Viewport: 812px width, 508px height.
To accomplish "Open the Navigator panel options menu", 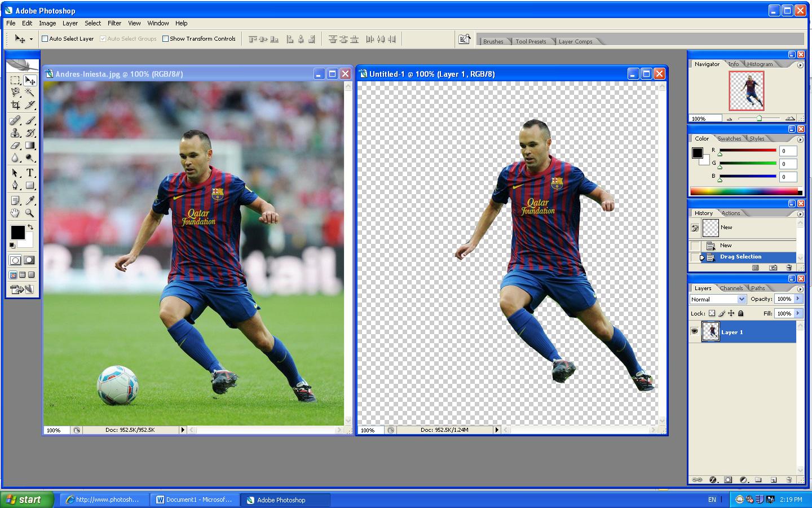I will pos(800,65).
